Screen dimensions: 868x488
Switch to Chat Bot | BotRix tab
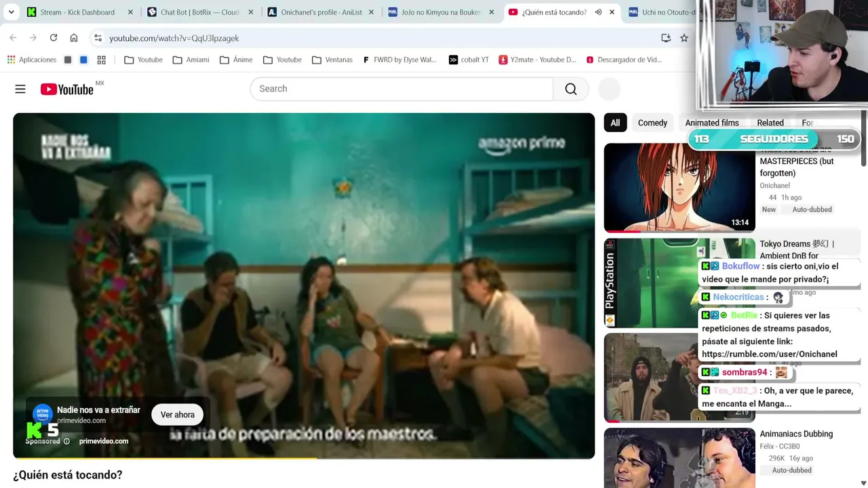(200, 12)
